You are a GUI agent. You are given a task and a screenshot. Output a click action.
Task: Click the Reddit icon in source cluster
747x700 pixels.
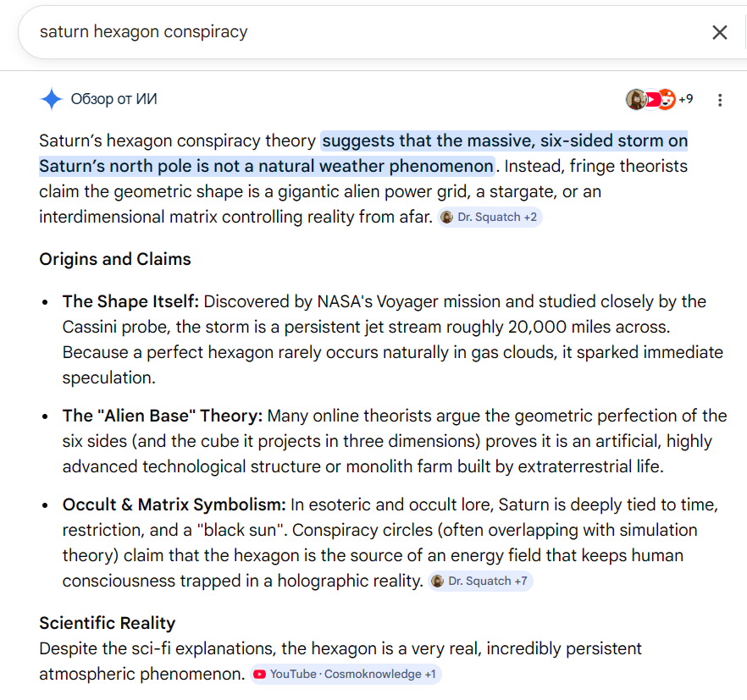coord(667,100)
